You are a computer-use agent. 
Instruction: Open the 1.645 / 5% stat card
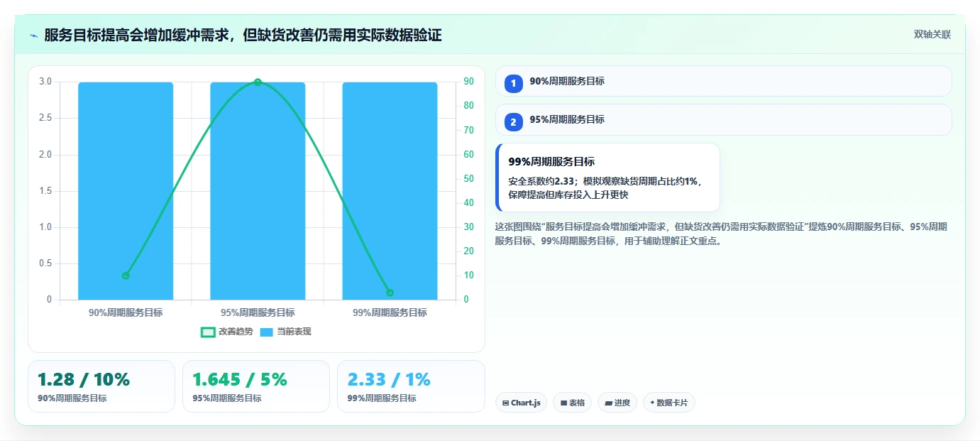click(x=256, y=386)
